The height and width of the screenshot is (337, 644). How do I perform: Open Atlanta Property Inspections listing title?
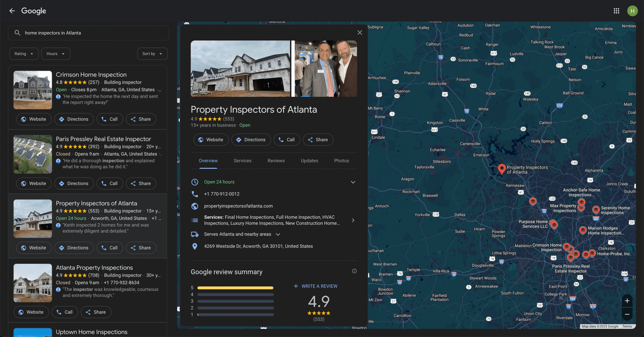[94, 268]
